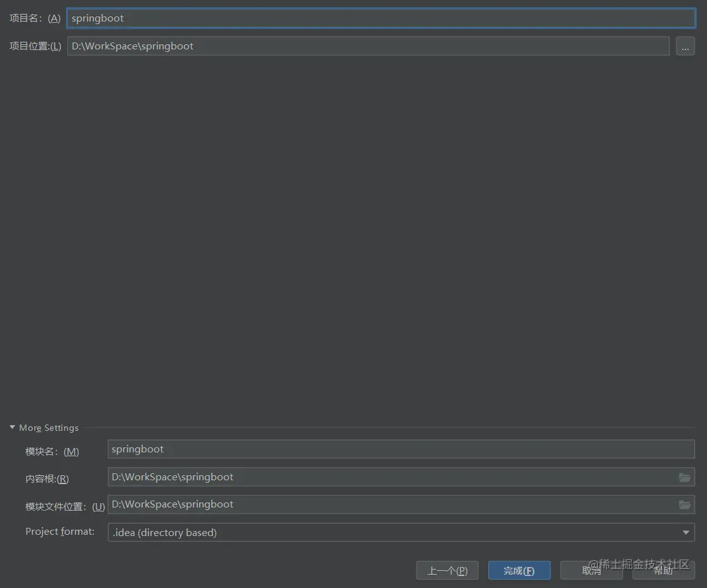Click the project location path field

tap(368, 46)
